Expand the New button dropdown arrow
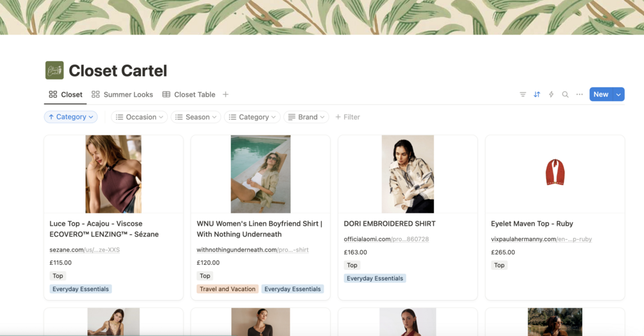 pyautogui.click(x=618, y=94)
